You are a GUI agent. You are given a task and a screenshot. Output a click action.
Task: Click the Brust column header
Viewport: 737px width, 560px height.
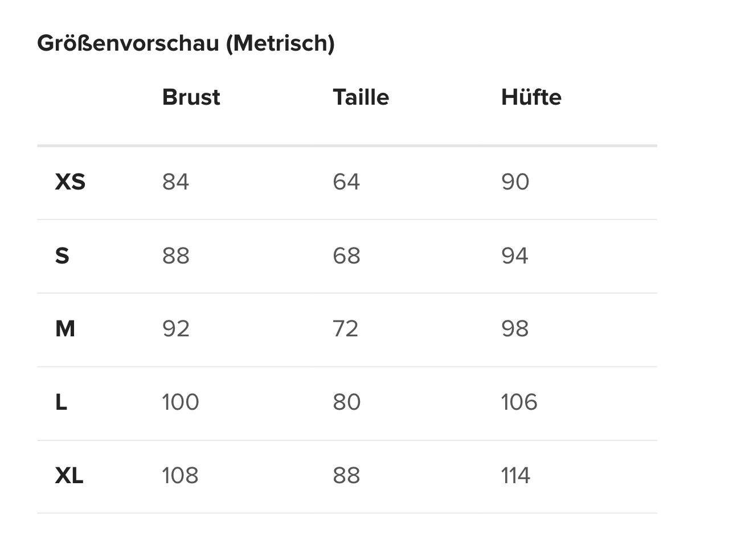click(x=191, y=97)
